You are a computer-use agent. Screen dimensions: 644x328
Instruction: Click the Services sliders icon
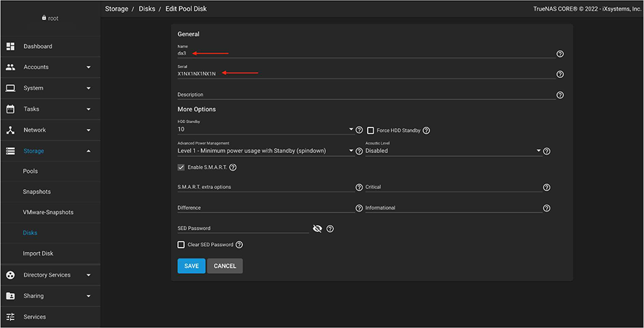(x=10, y=317)
